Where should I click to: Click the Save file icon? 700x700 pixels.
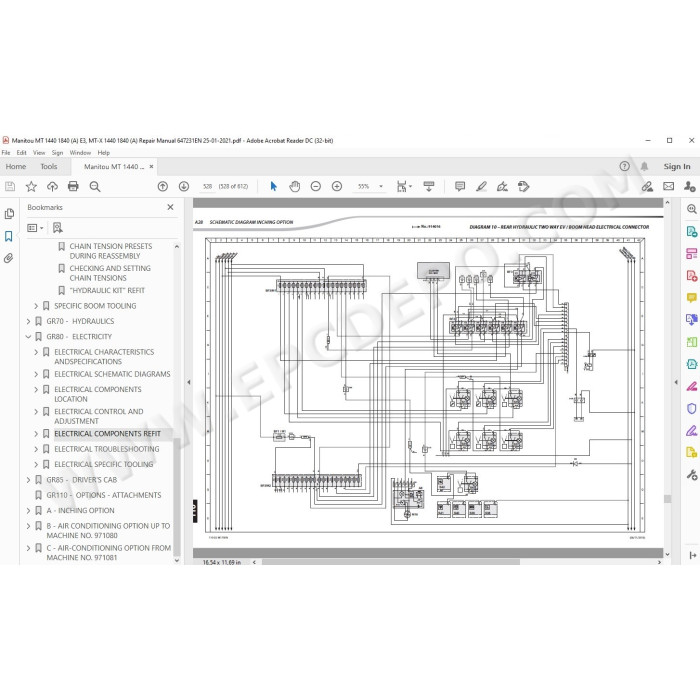10,186
